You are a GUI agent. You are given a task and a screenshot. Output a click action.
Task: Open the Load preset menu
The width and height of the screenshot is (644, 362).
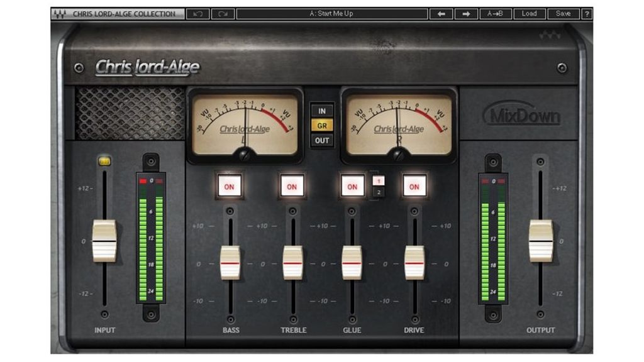(x=531, y=13)
